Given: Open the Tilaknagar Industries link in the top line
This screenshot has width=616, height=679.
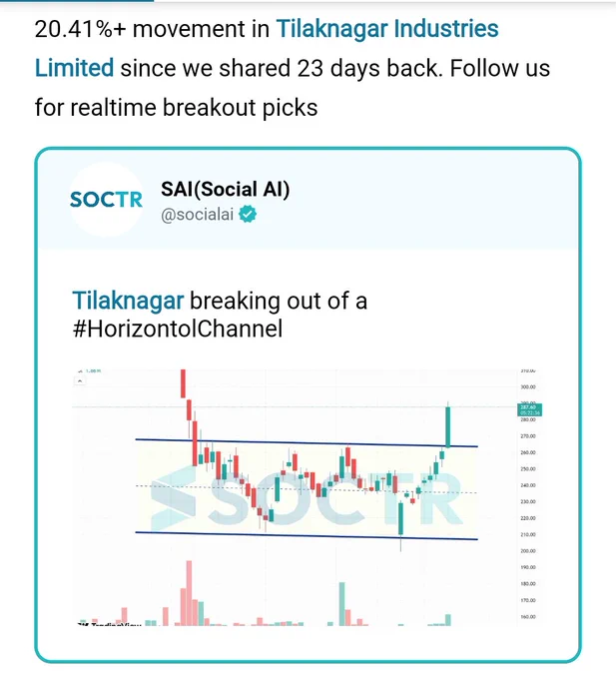Looking at the screenshot, I should click(387, 29).
